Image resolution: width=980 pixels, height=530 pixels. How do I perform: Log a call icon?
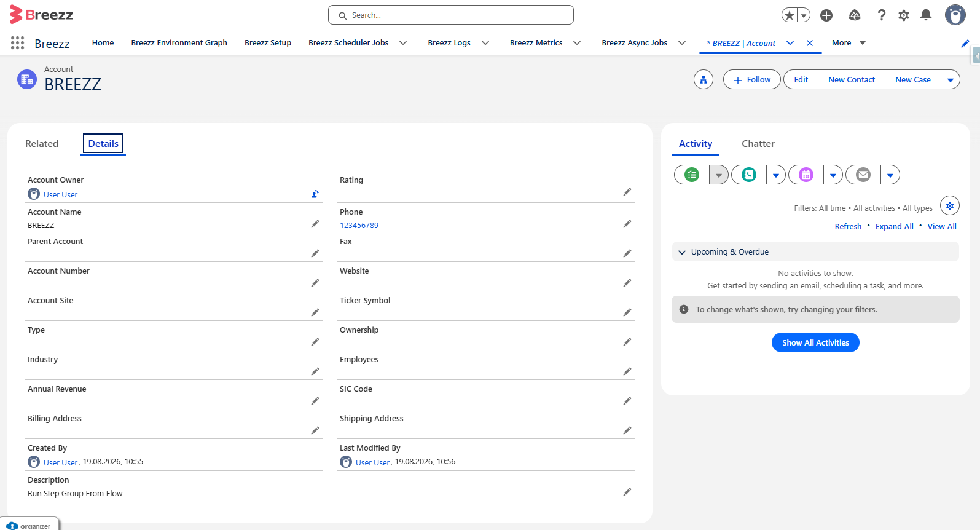749,175
